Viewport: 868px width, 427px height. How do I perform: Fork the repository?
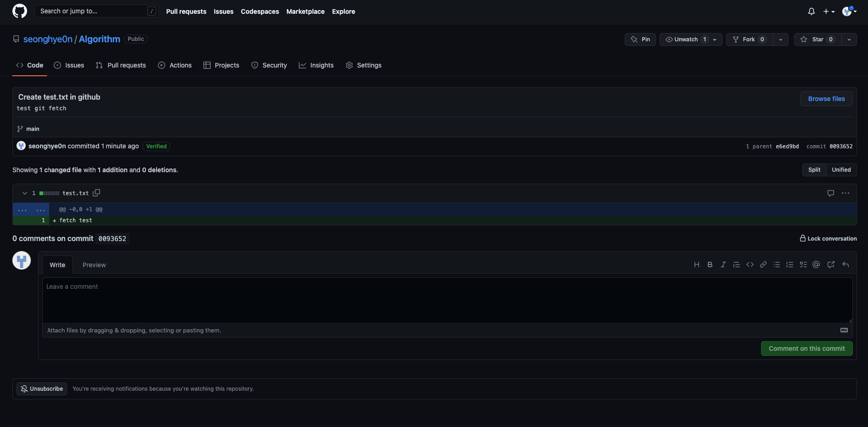pos(750,39)
